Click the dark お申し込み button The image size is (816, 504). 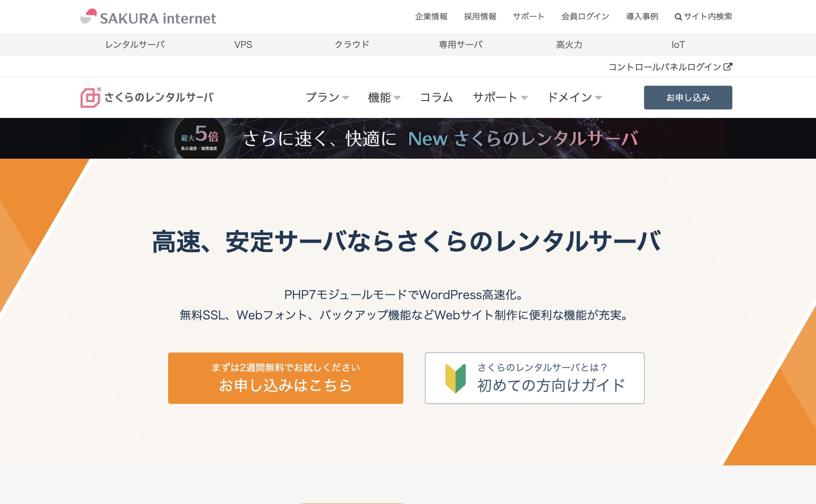(688, 98)
